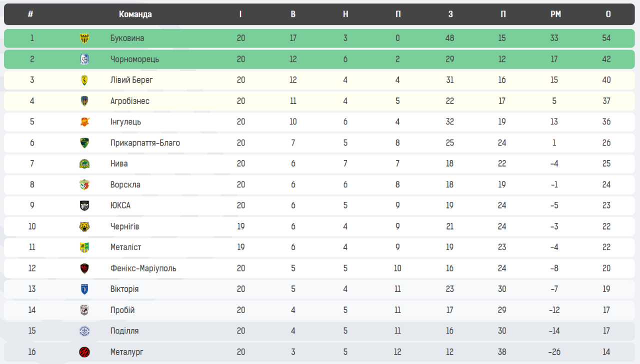Click the Інгулець club logo icon
The width and height of the screenshot is (640, 364).
(84, 122)
